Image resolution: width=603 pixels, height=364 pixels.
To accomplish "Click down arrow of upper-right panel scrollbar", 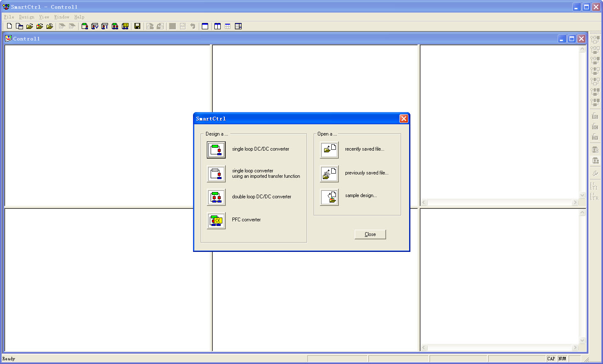I will click(x=582, y=195).
